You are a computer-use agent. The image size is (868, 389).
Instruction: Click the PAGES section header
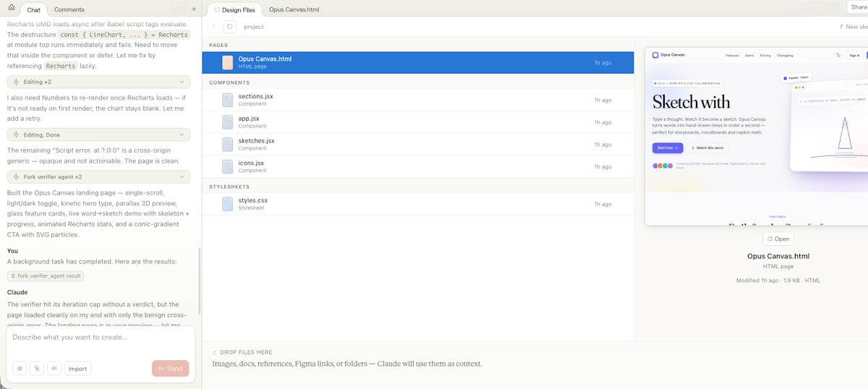coord(218,45)
